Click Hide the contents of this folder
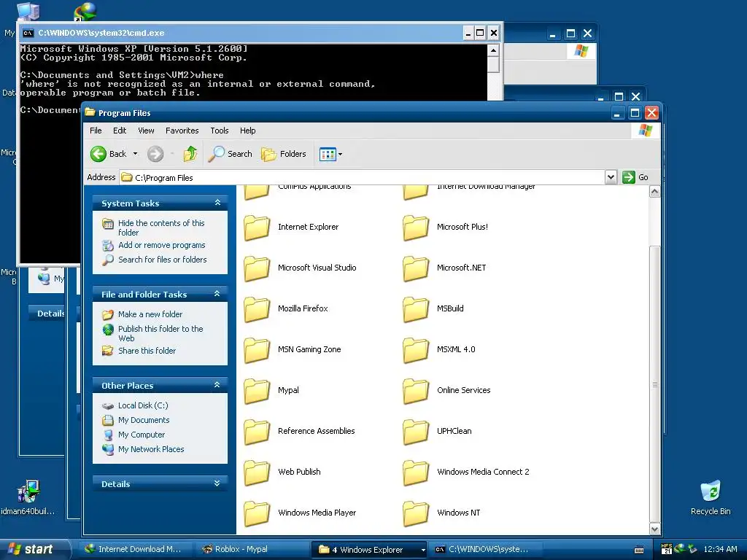This screenshot has height=560, width=747. [x=161, y=227]
